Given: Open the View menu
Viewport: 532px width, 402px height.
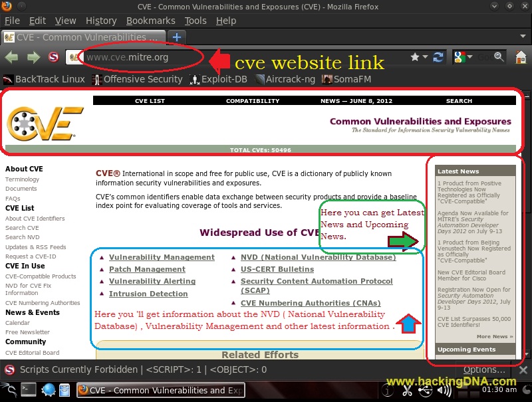Looking at the screenshot, I should [x=65, y=21].
